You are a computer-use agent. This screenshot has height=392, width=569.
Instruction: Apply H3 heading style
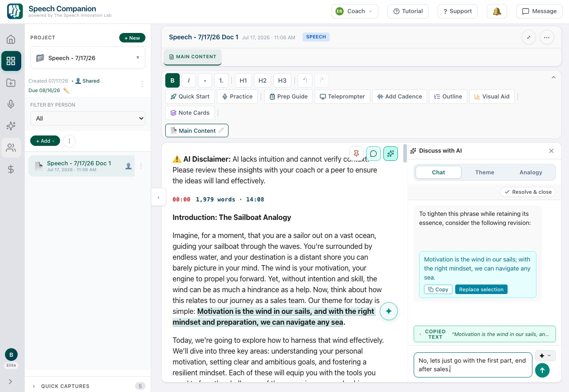click(x=282, y=80)
